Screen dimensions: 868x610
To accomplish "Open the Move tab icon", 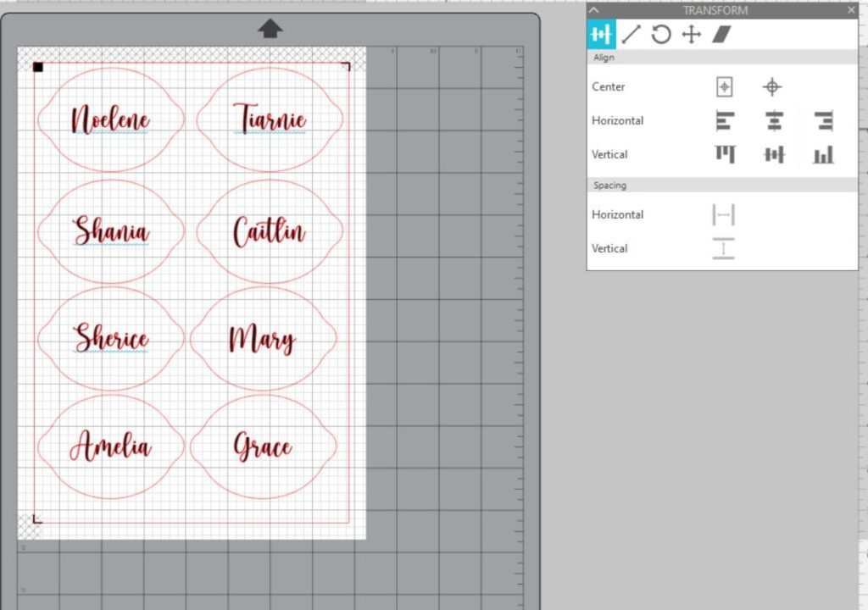I will point(692,35).
